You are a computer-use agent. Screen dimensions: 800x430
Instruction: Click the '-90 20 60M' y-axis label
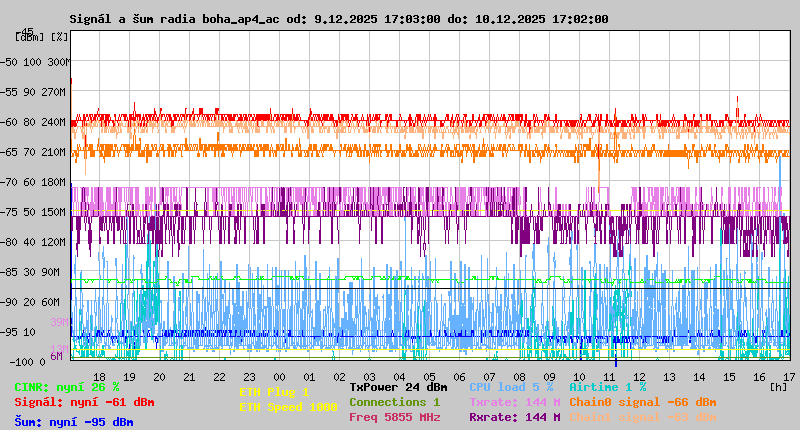click(31, 302)
